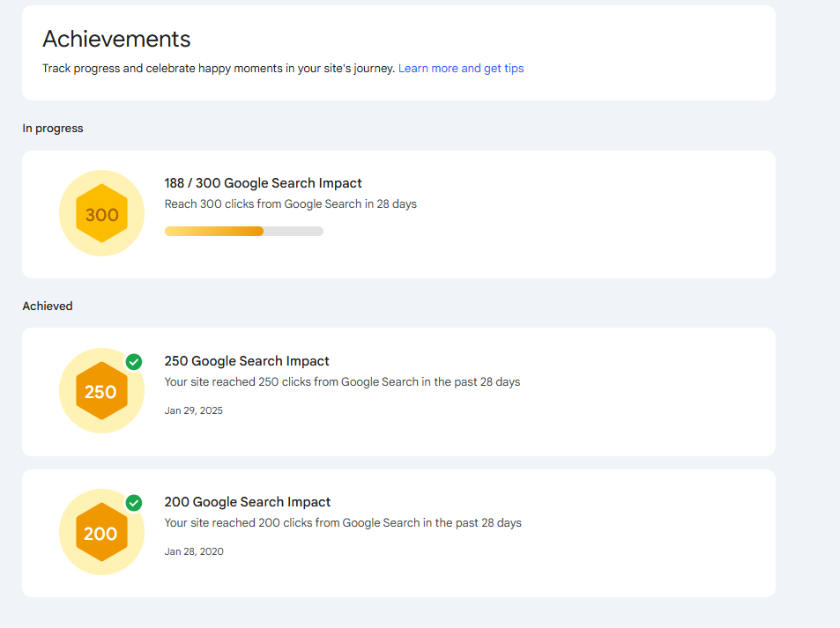The width and height of the screenshot is (840, 628).
Task: Click the Jan 28, 2020 achievement date
Action: 194,551
